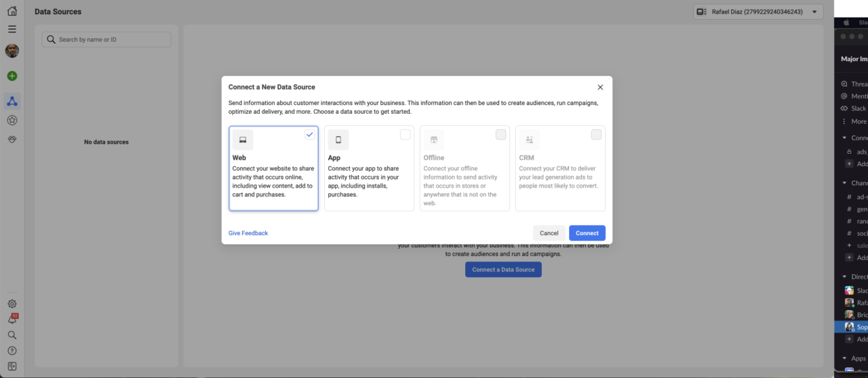The width and height of the screenshot is (868, 378).
Task: Check the App data source checkbox
Action: tap(405, 134)
